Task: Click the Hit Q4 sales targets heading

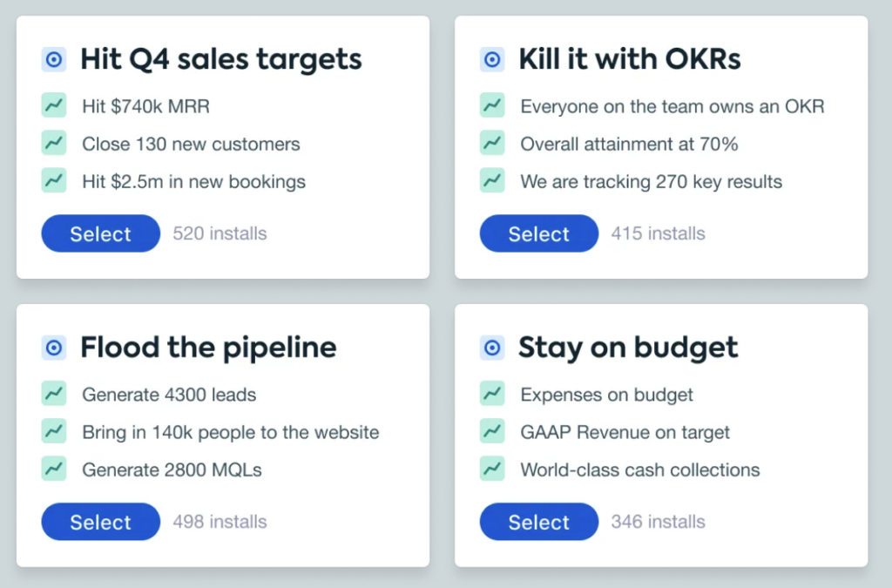Action: [220, 60]
